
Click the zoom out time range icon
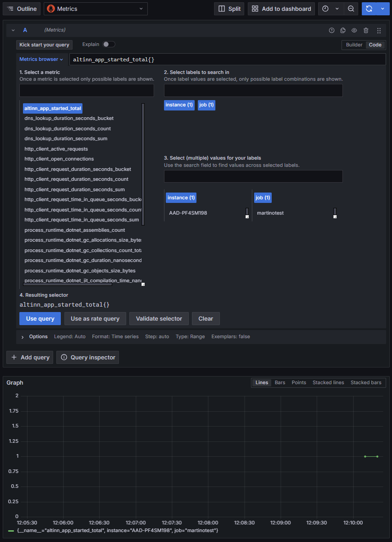(x=351, y=9)
